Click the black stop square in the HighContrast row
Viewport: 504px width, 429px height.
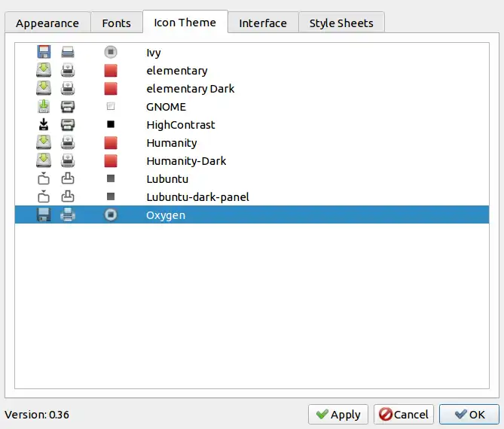click(x=111, y=124)
